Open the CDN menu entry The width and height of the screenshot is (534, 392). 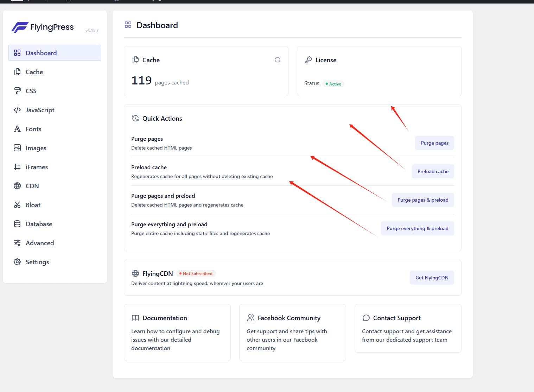coord(55,186)
